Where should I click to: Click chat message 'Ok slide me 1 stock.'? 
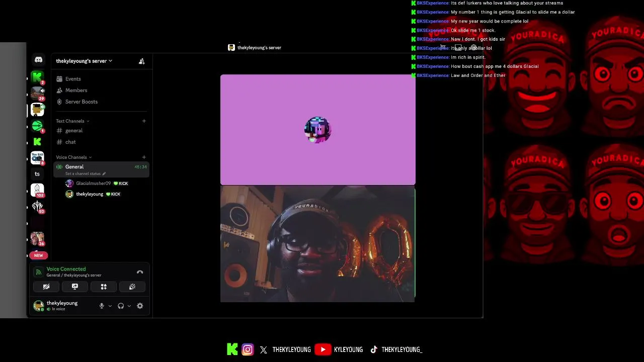(x=473, y=30)
